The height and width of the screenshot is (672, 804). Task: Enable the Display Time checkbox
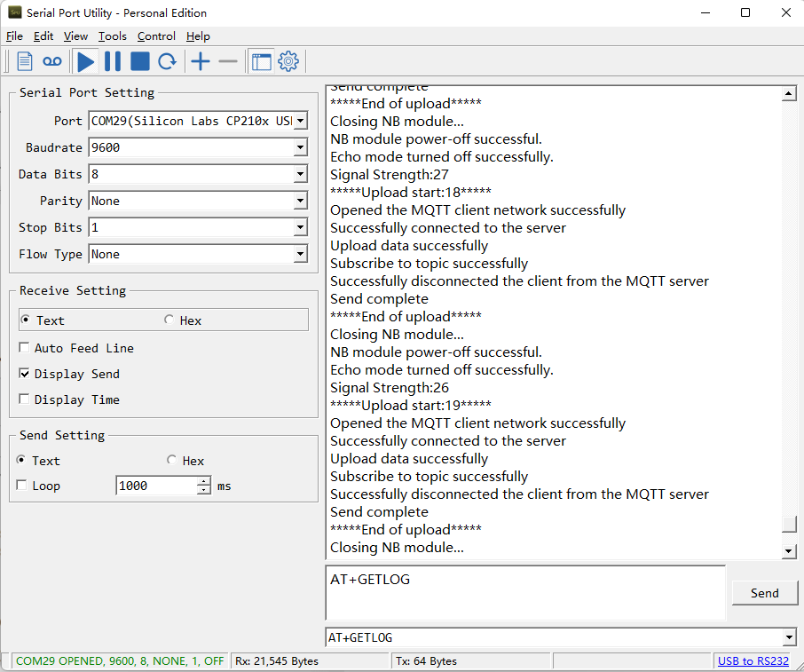coord(24,399)
